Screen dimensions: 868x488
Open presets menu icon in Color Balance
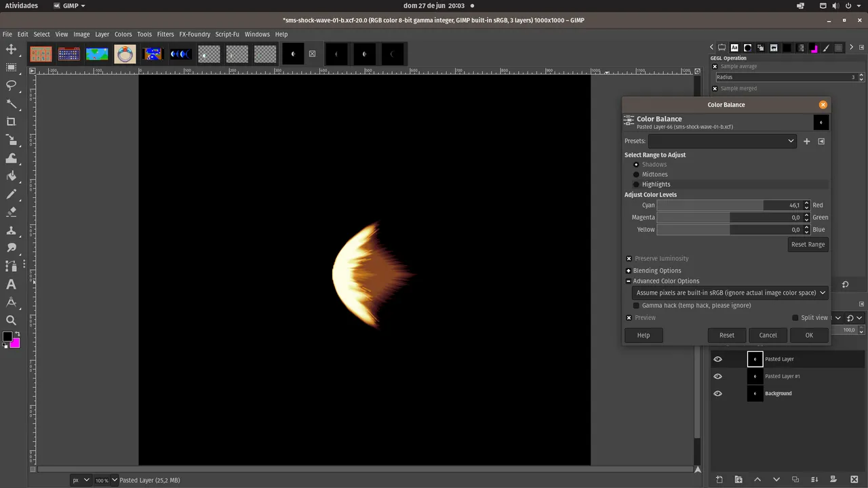[x=821, y=141]
